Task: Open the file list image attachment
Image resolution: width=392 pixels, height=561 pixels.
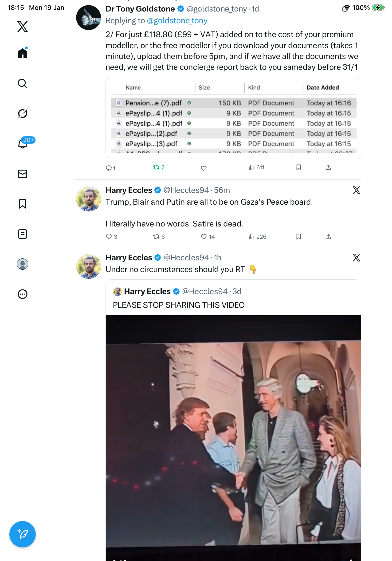Action: (x=233, y=118)
